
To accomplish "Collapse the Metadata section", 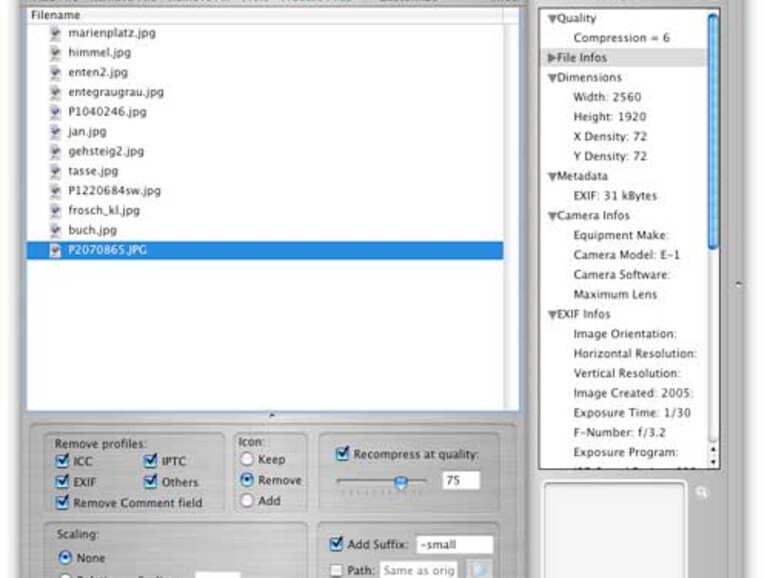I will coord(552,177).
